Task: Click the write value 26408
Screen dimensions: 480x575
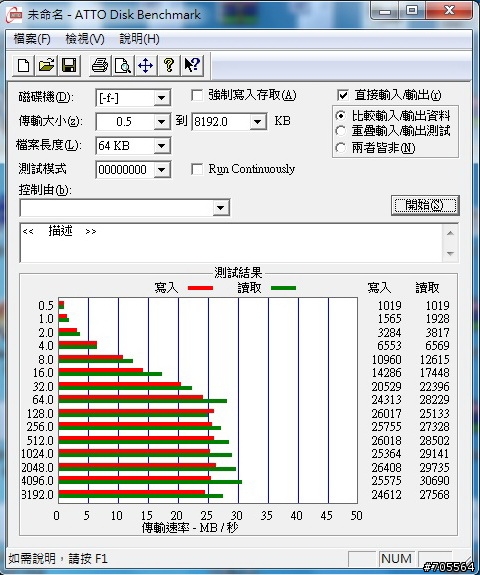Action: 386,468
